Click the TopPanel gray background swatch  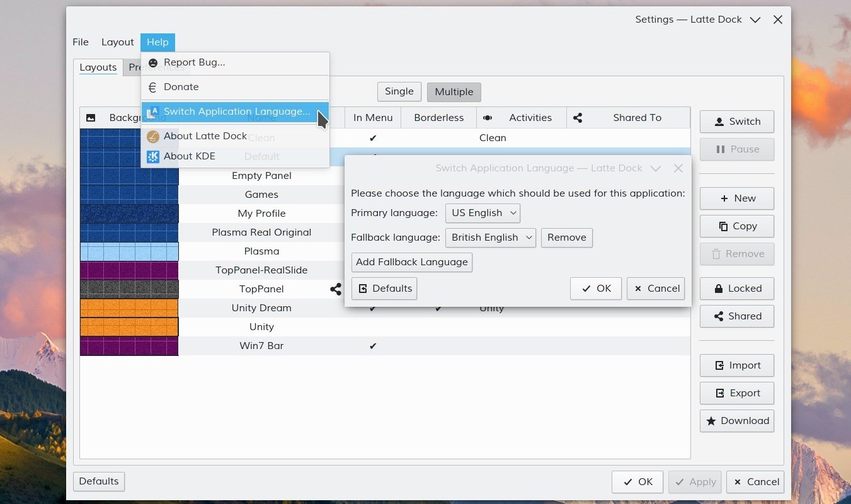tap(129, 289)
